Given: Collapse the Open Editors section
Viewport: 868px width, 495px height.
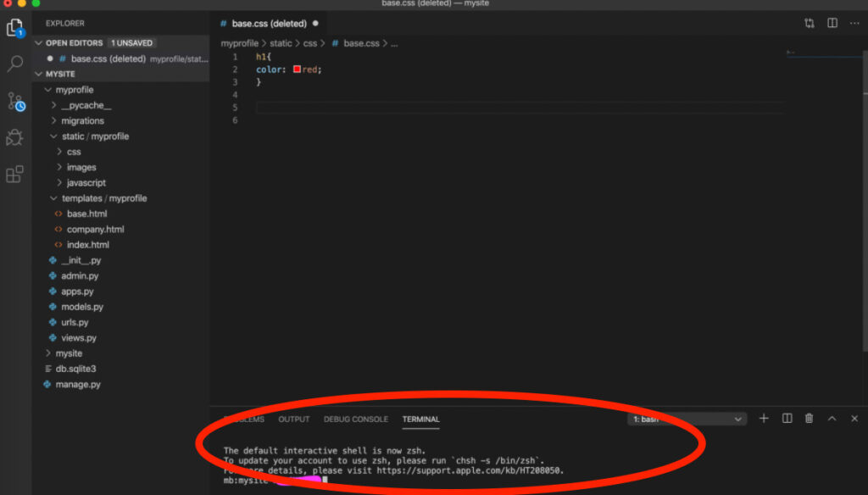Looking at the screenshot, I should coord(39,43).
